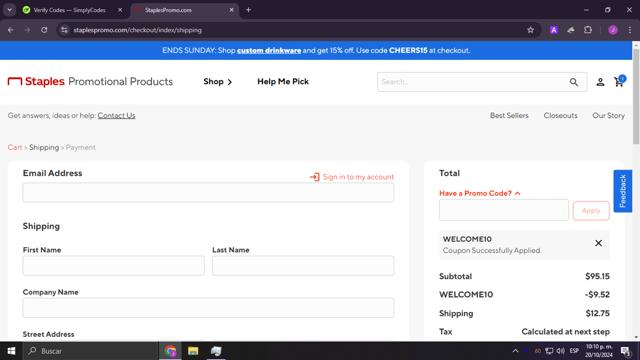Focus the Company Name field

coord(208,307)
